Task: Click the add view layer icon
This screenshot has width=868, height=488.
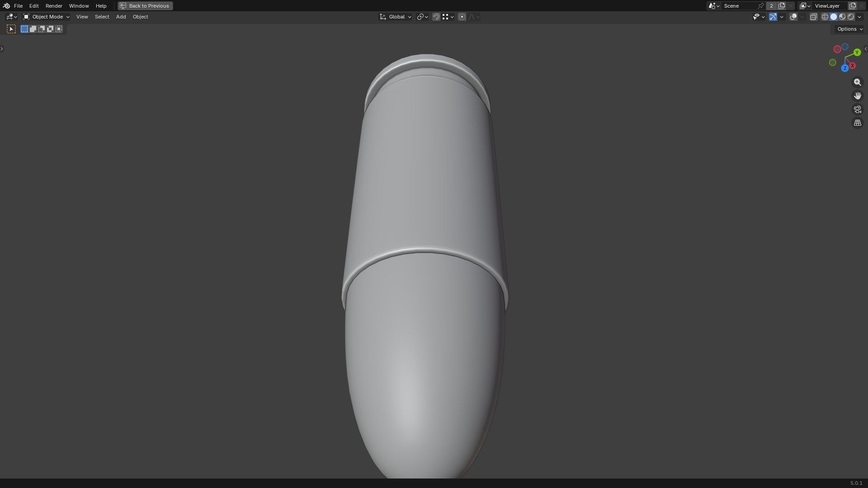Action: coord(853,6)
